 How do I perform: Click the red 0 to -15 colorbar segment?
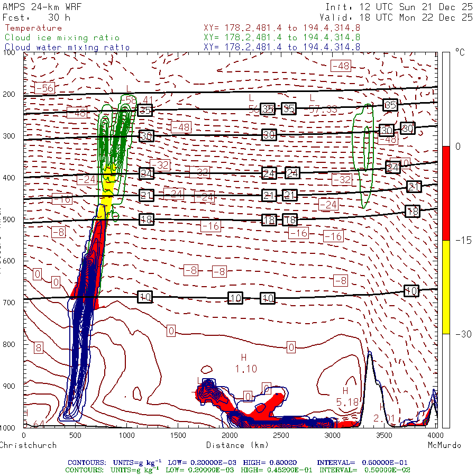[446, 193]
